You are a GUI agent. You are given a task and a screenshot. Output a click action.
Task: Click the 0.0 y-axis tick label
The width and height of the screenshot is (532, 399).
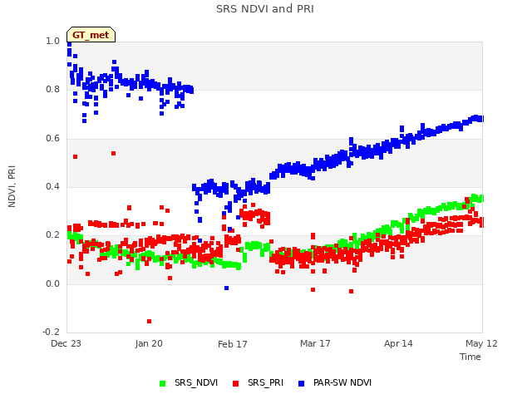click(x=52, y=283)
